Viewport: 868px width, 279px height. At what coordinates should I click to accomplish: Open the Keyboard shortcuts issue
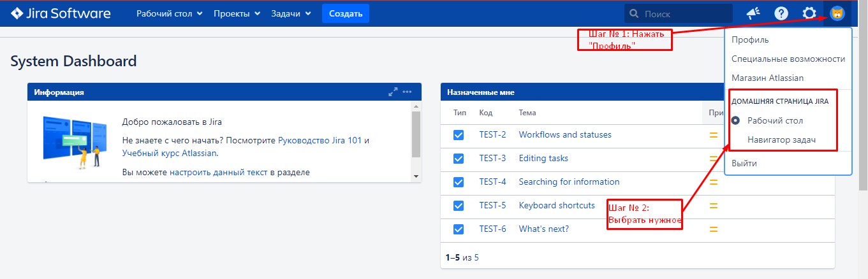(x=557, y=206)
